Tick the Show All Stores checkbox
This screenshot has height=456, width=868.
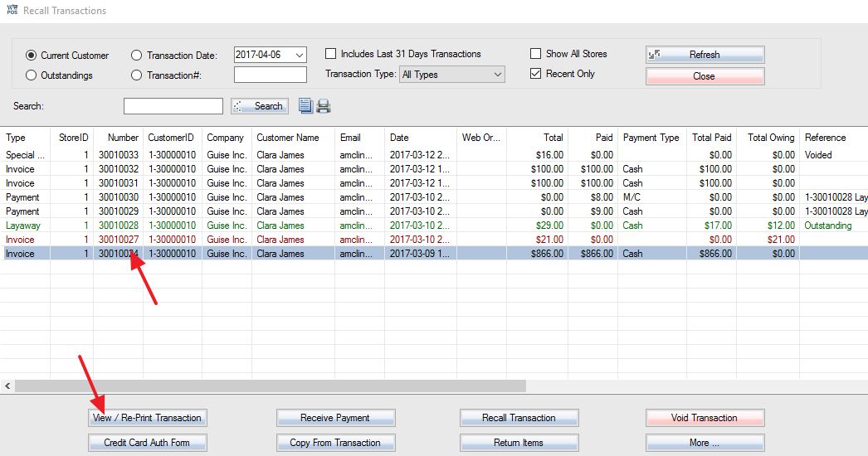pos(535,54)
